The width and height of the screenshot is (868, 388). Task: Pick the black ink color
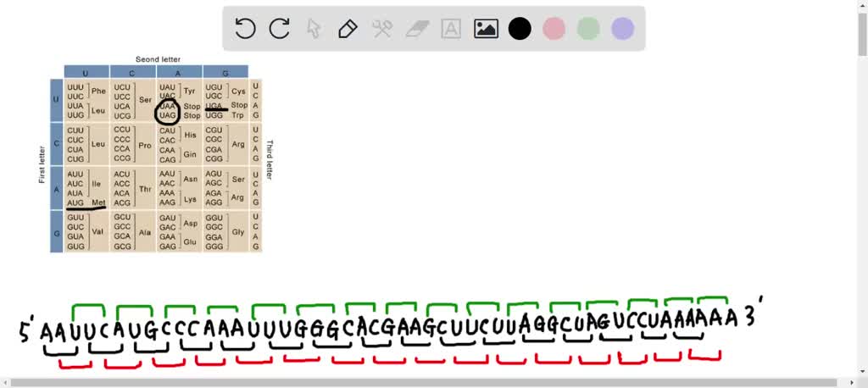(x=520, y=29)
